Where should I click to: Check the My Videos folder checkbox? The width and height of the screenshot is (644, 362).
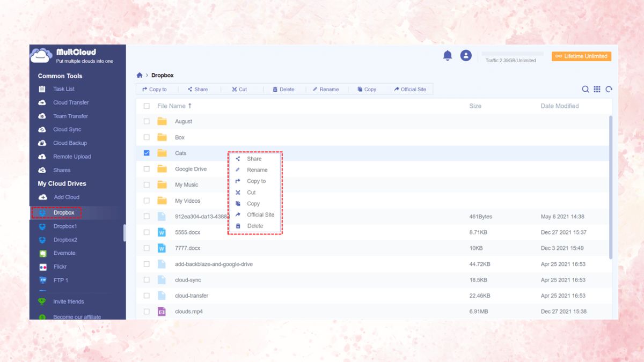pyautogui.click(x=147, y=201)
